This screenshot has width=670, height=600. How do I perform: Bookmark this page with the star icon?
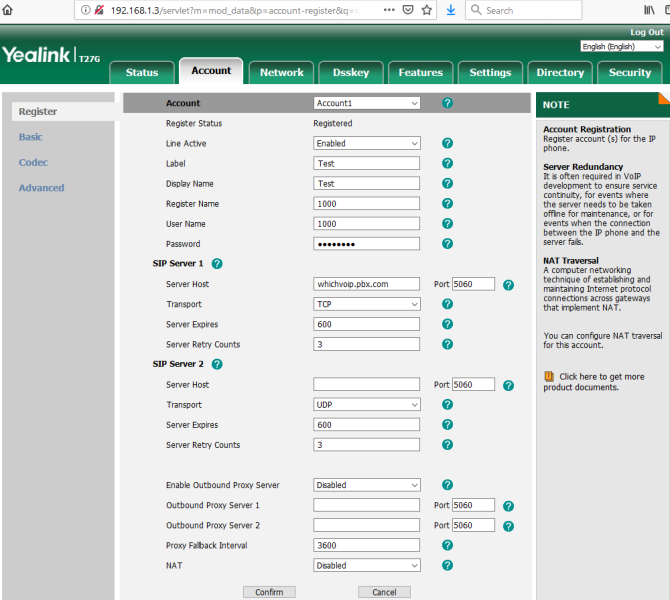tap(427, 10)
